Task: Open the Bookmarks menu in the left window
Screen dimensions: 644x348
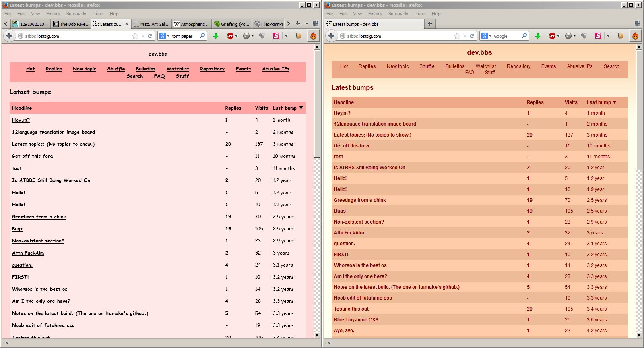Action: point(76,14)
